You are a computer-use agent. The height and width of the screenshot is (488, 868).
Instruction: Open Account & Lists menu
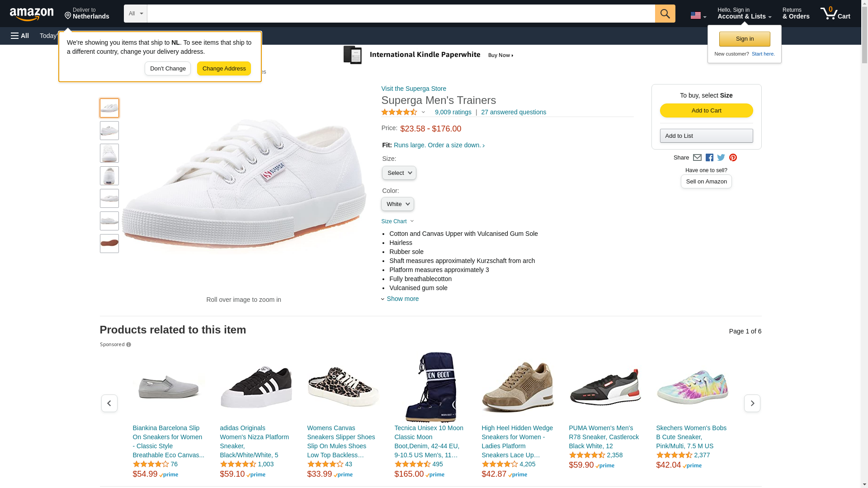(x=744, y=14)
